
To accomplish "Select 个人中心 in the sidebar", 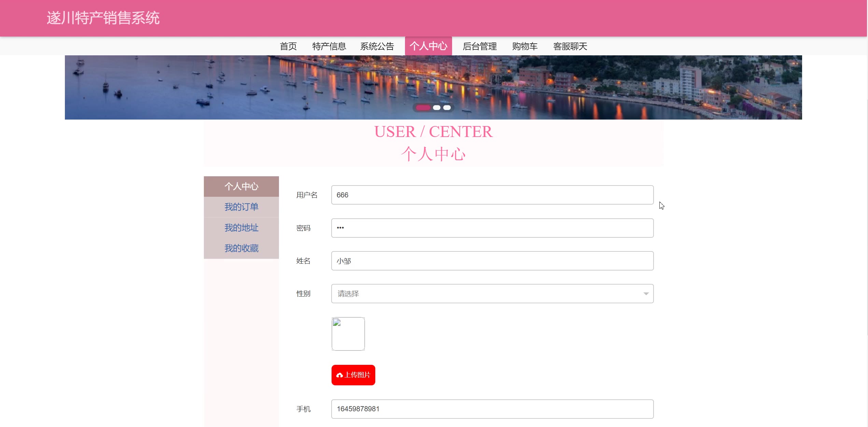I will coord(241,187).
